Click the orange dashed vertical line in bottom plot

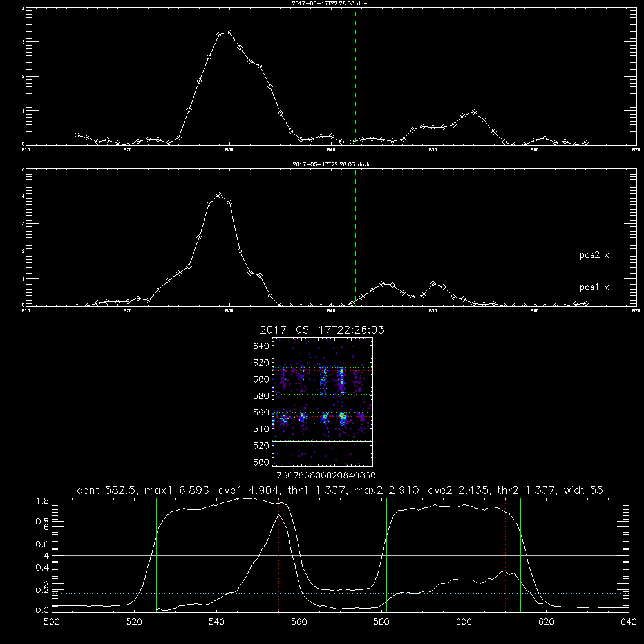392,556
